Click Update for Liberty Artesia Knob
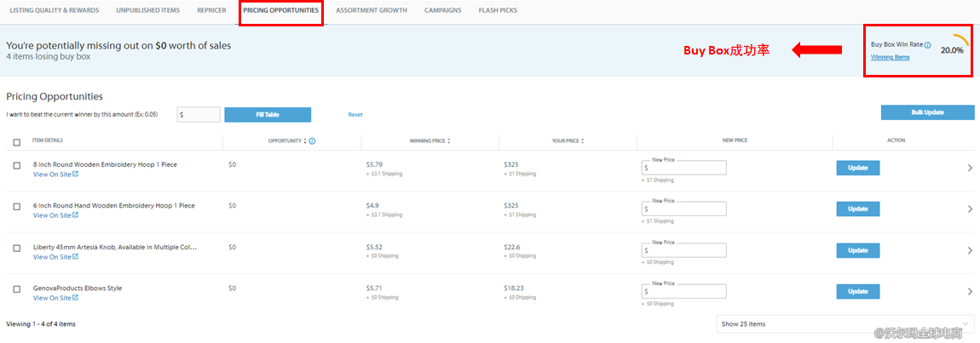This screenshot has width=980, height=343. pos(858,250)
